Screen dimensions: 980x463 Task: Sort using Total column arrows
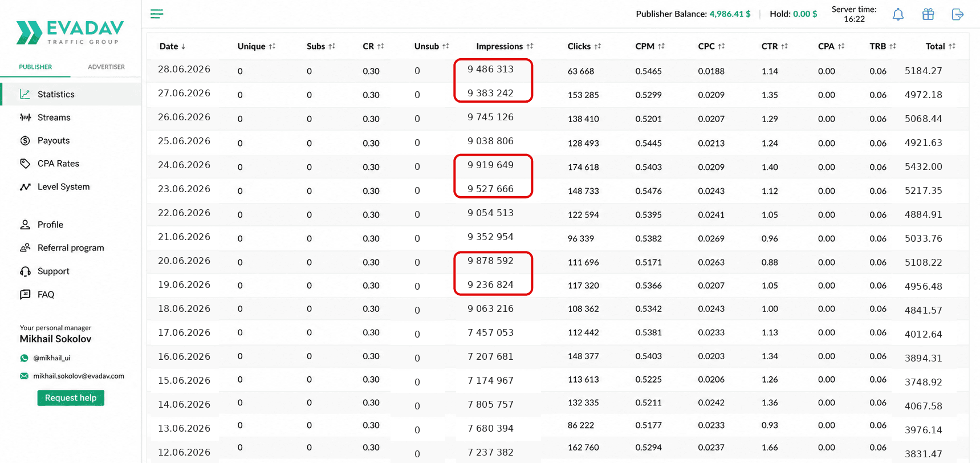pyautogui.click(x=952, y=46)
